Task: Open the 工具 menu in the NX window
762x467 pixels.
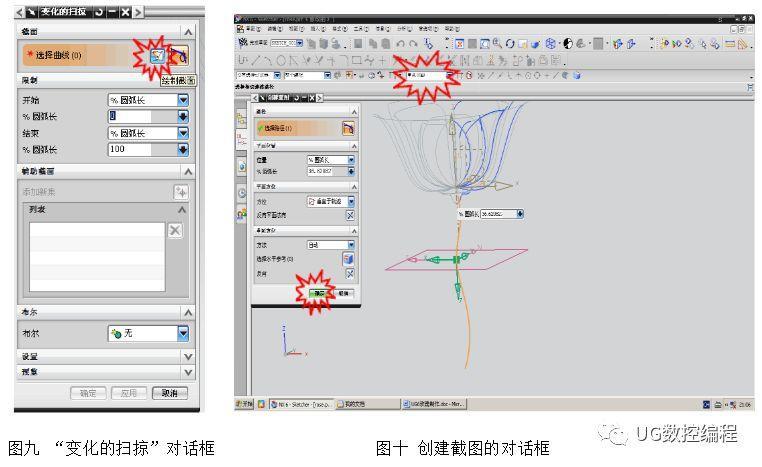Action: (361, 29)
